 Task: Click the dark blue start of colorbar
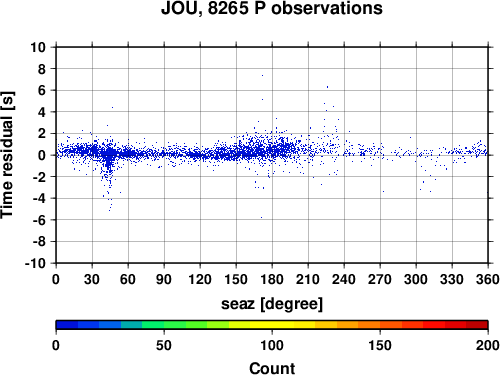[67, 325]
